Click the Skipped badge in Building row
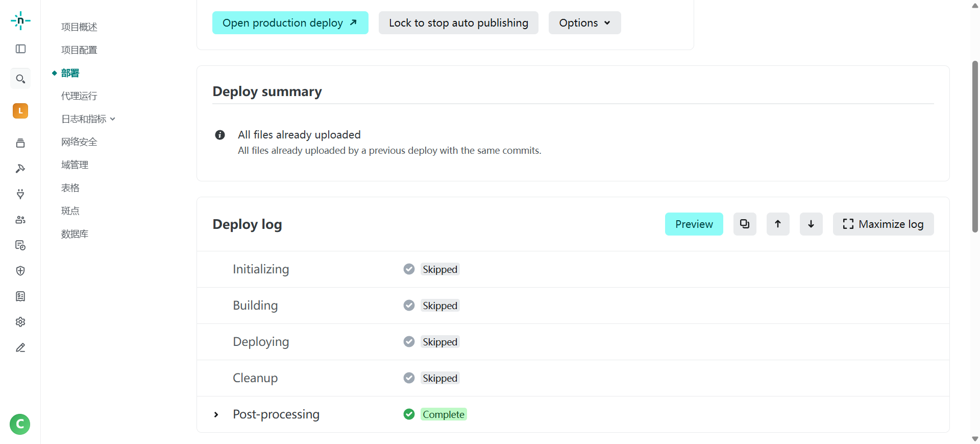Image resolution: width=980 pixels, height=444 pixels. pos(440,306)
